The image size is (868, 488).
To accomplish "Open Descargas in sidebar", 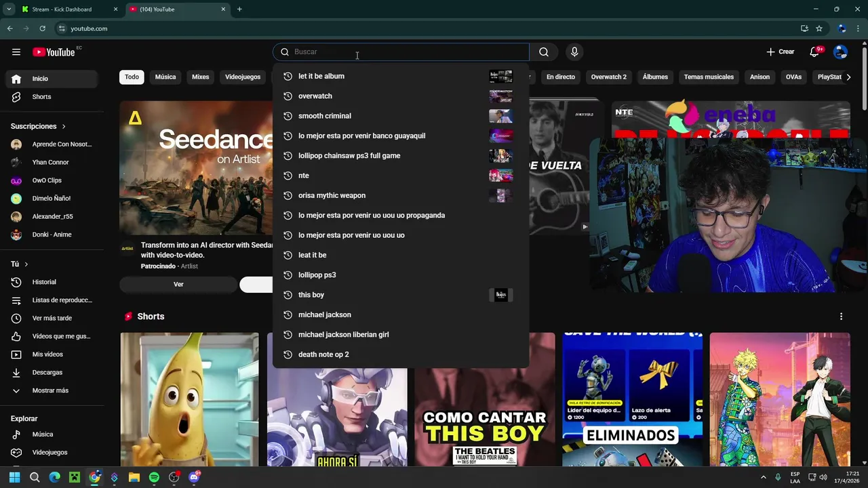I will point(53,373).
